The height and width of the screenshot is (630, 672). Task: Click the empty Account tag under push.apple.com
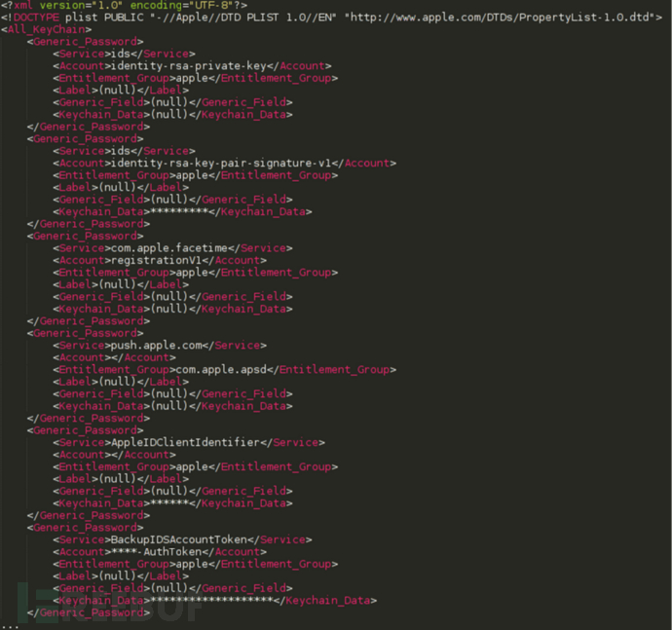point(114,357)
